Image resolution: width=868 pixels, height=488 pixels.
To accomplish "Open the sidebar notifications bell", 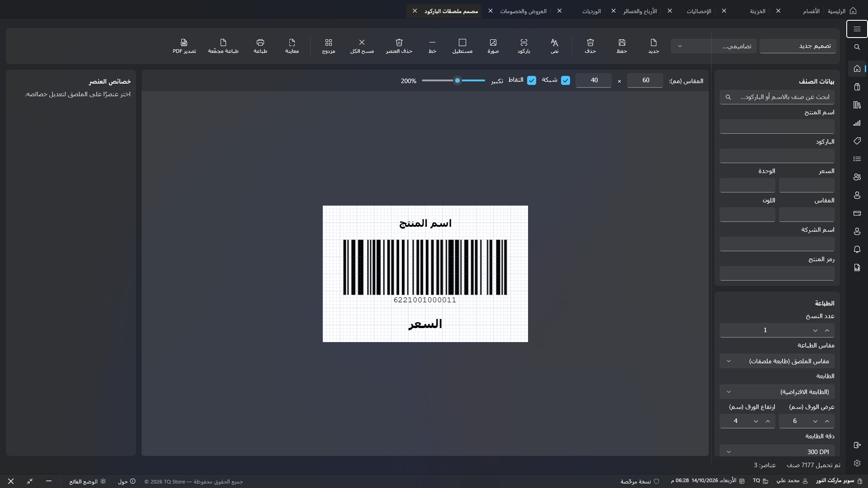I will pyautogui.click(x=857, y=249).
